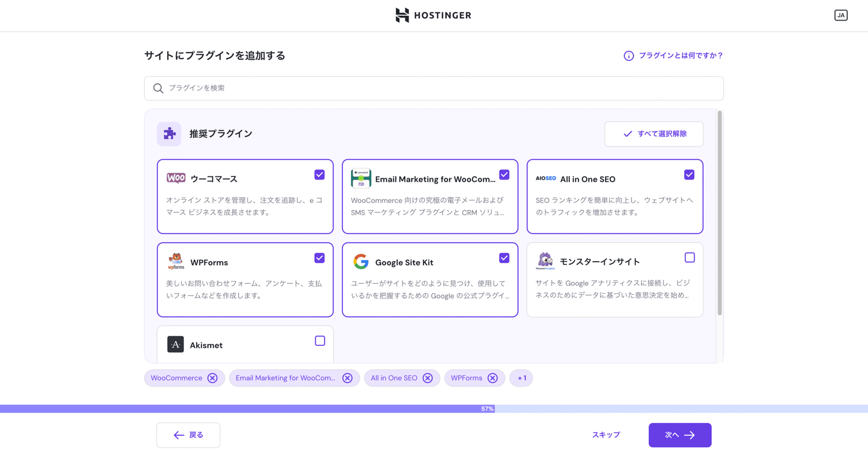
Task: Click the Google G logo on the Site Kit card
Action: [361, 262]
